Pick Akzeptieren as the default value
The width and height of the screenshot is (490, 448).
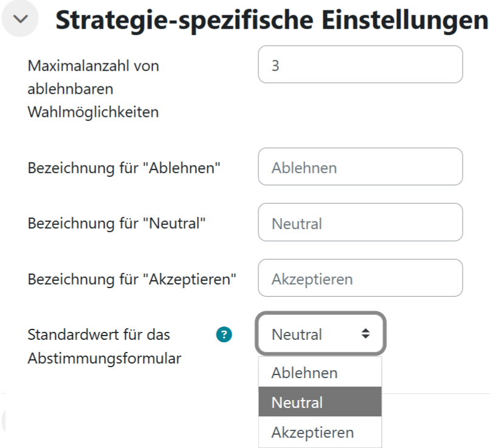click(313, 432)
